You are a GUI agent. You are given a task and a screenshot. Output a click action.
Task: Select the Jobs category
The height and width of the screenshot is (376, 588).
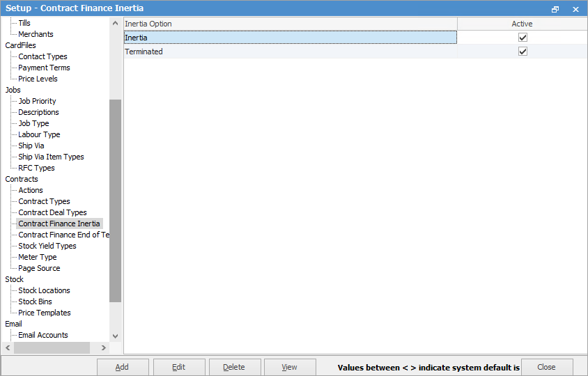(13, 90)
